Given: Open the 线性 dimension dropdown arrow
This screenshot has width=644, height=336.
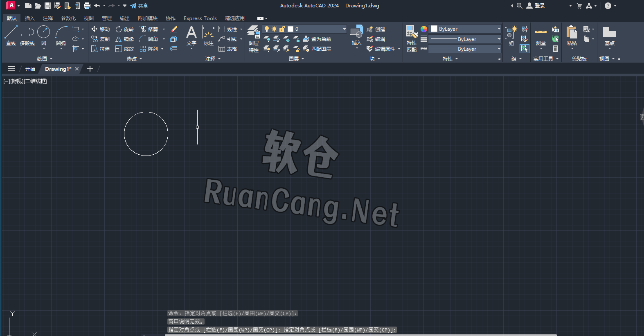Looking at the screenshot, I should pos(241,29).
